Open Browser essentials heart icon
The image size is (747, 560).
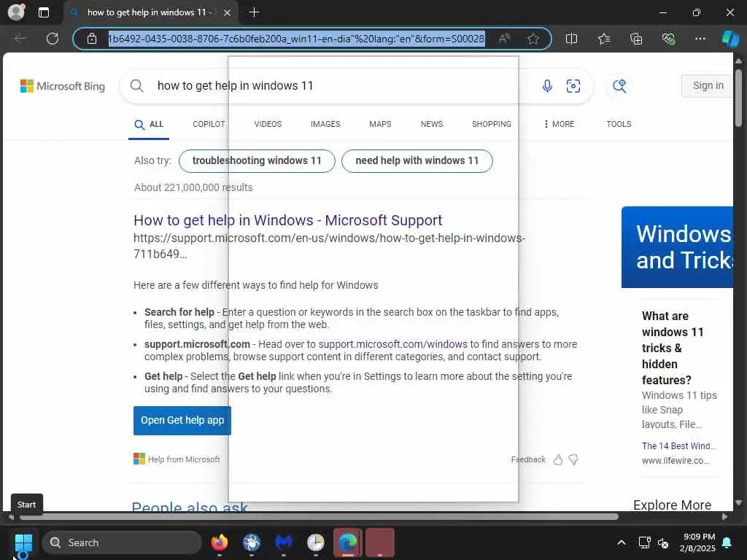668,39
